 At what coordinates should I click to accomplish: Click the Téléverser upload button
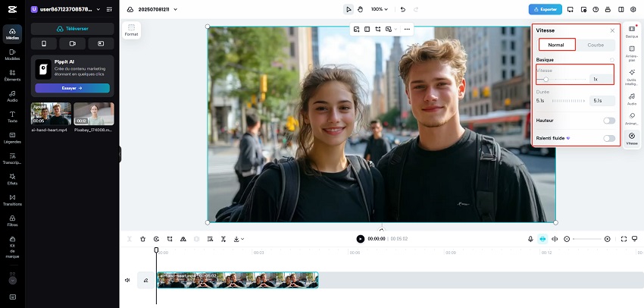pyautogui.click(x=72, y=29)
